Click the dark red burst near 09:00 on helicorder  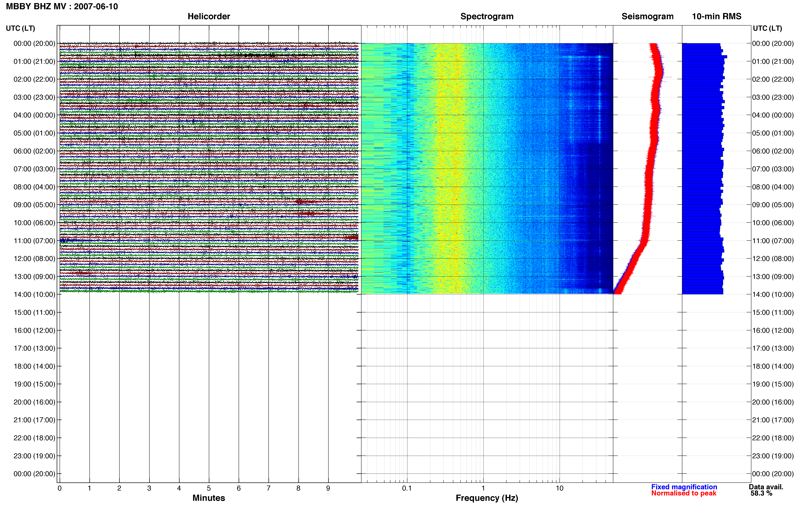point(305,202)
